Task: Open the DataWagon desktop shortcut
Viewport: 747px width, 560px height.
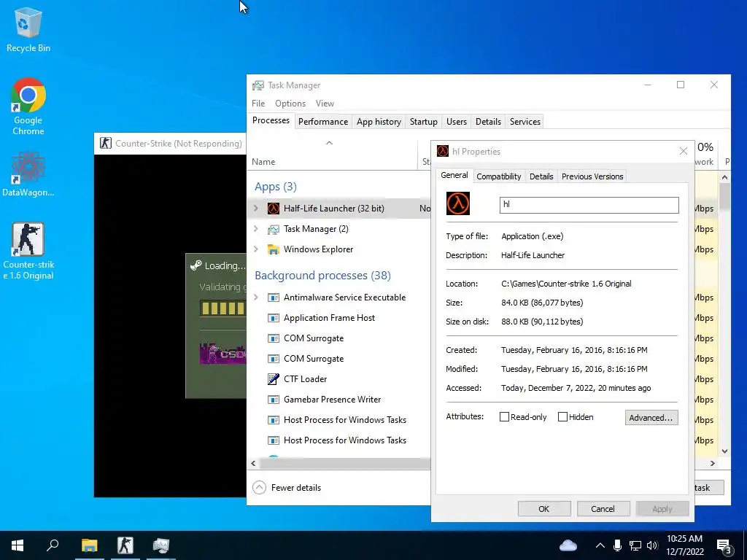Action: (28, 174)
